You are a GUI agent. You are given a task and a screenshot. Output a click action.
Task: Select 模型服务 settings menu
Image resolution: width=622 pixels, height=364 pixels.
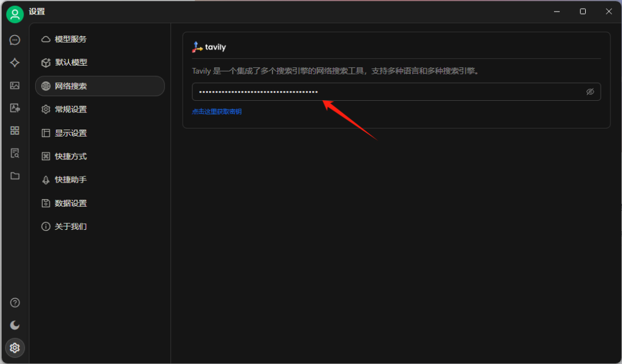pyautogui.click(x=100, y=39)
